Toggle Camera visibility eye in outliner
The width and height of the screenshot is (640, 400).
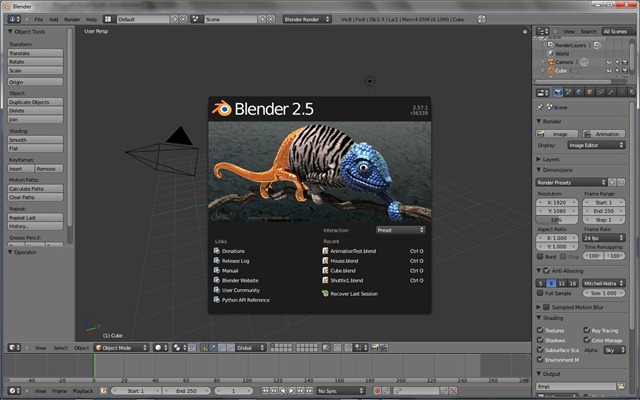point(609,62)
